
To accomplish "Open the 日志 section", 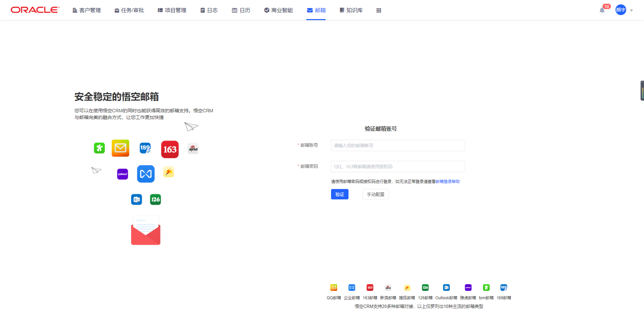I will click(x=209, y=10).
